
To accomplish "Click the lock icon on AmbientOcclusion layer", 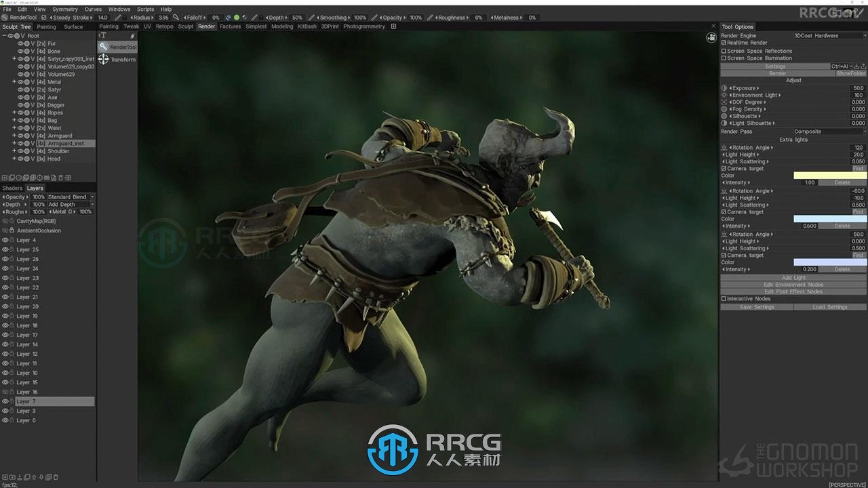I will [12, 230].
